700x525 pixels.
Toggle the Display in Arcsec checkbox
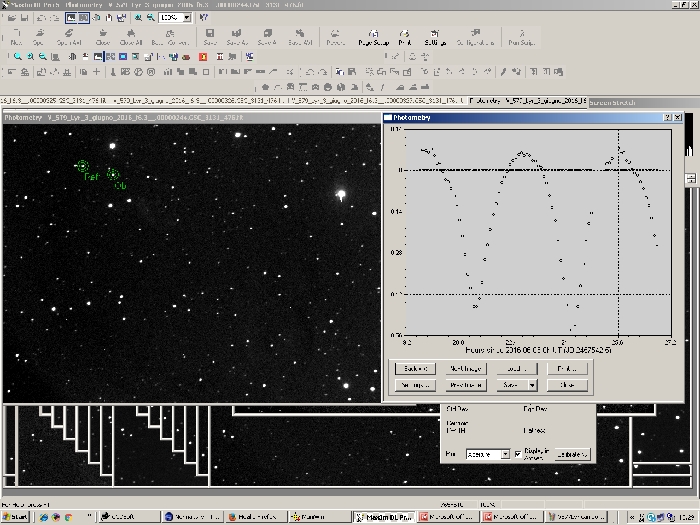pos(518,454)
